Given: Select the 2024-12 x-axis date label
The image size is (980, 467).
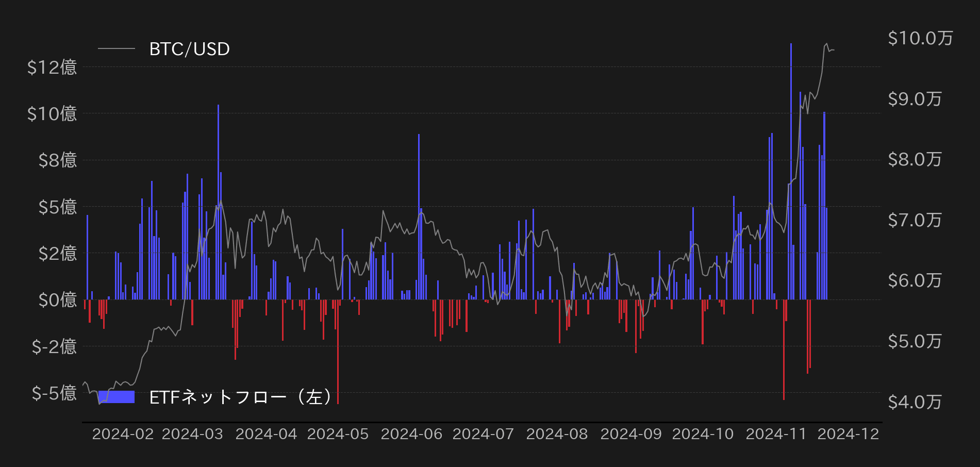Looking at the screenshot, I should pos(848,434).
